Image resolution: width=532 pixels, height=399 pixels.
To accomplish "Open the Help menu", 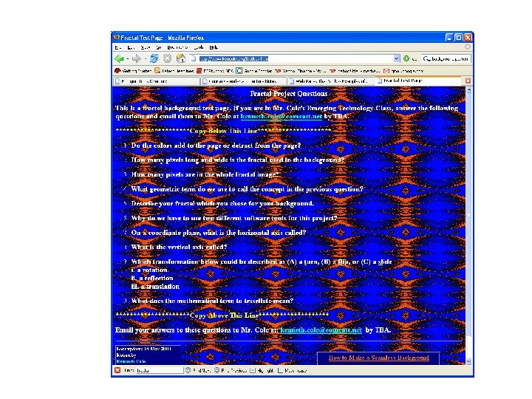I will pyautogui.click(x=214, y=47).
